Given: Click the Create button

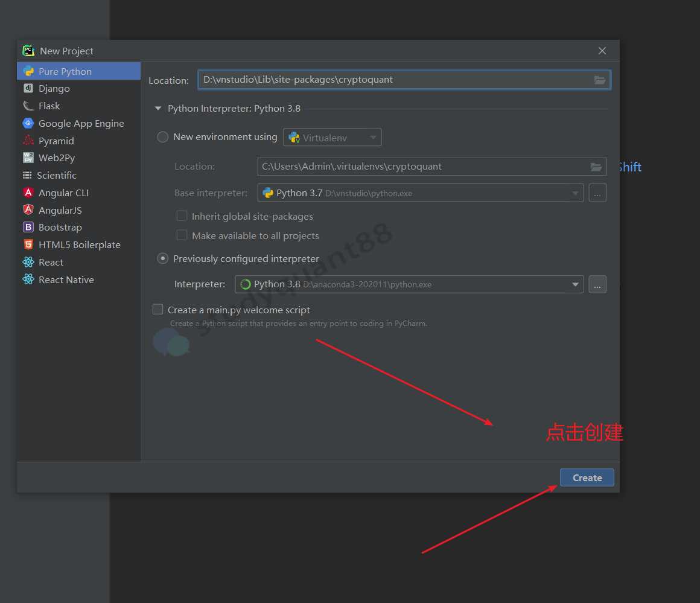Looking at the screenshot, I should [x=587, y=477].
